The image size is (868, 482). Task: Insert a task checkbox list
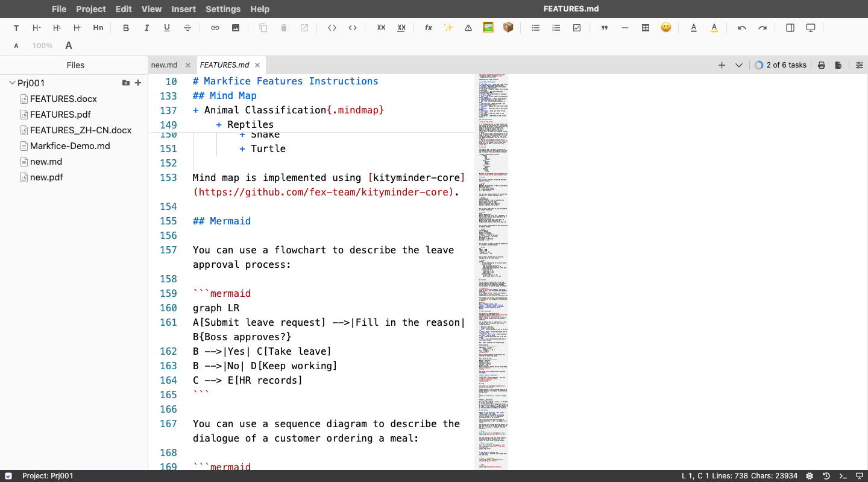(577, 28)
